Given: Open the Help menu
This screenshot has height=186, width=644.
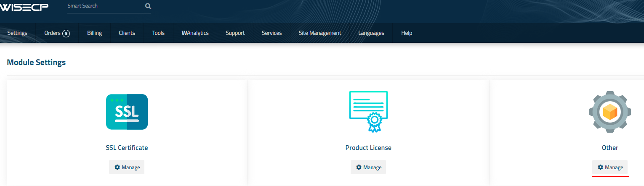Looking at the screenshot, I should 407,33.
